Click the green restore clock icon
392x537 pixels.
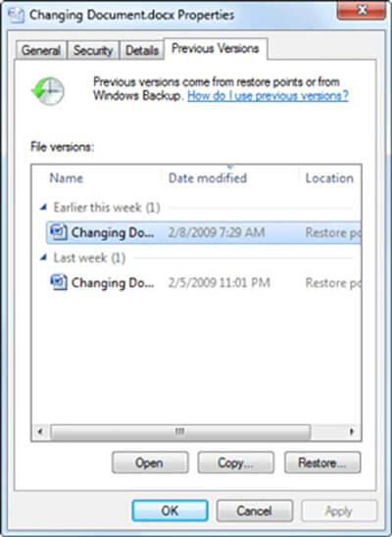[x=48, y=91]
